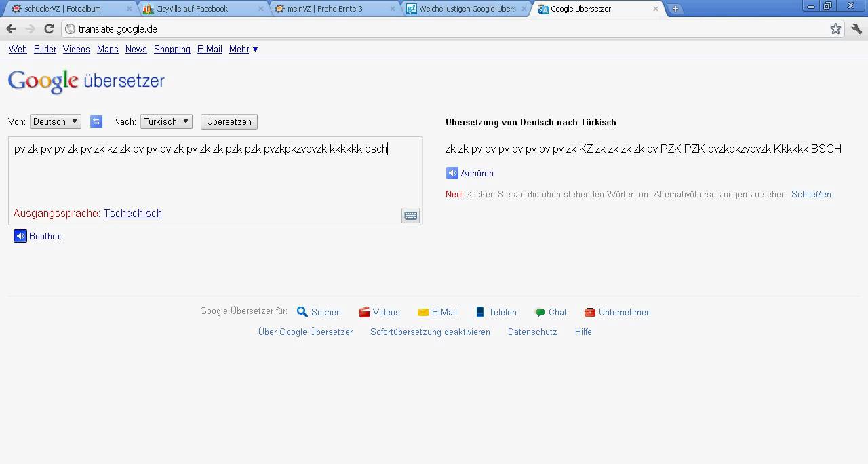Click the Anhören speaker icon

click(452, 173)
